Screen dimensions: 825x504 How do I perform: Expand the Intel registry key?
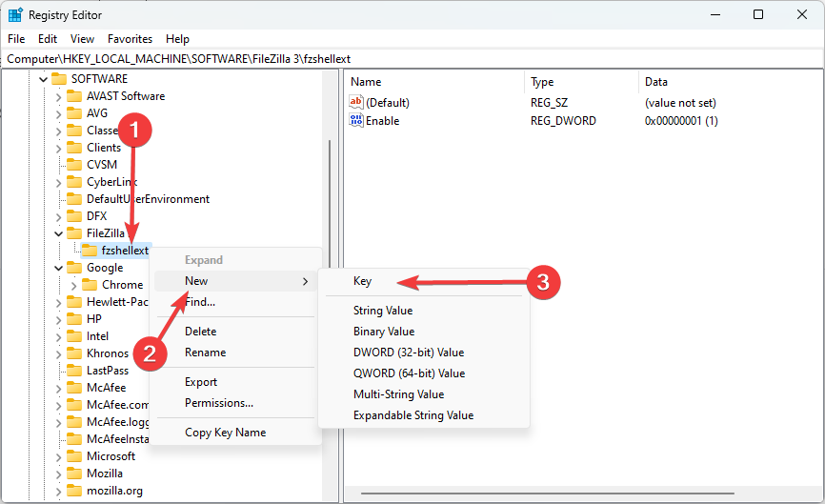(58, 336)
